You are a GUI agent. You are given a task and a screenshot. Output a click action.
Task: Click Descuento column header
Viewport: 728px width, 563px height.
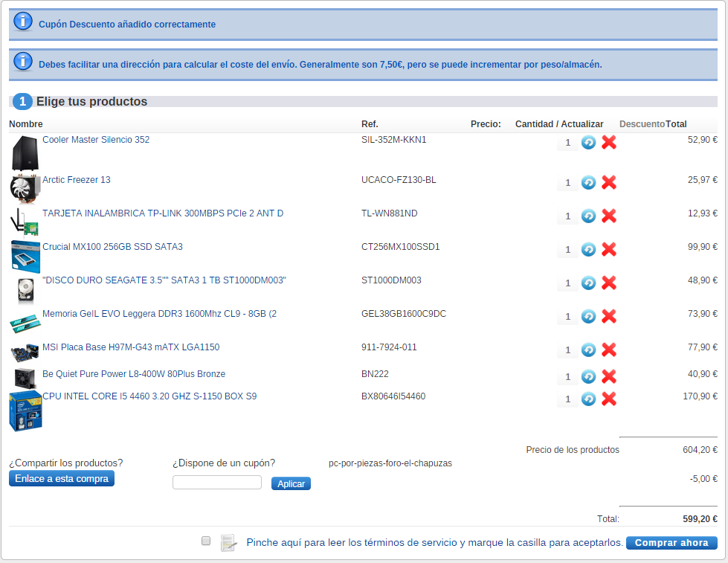coord(642,124)
